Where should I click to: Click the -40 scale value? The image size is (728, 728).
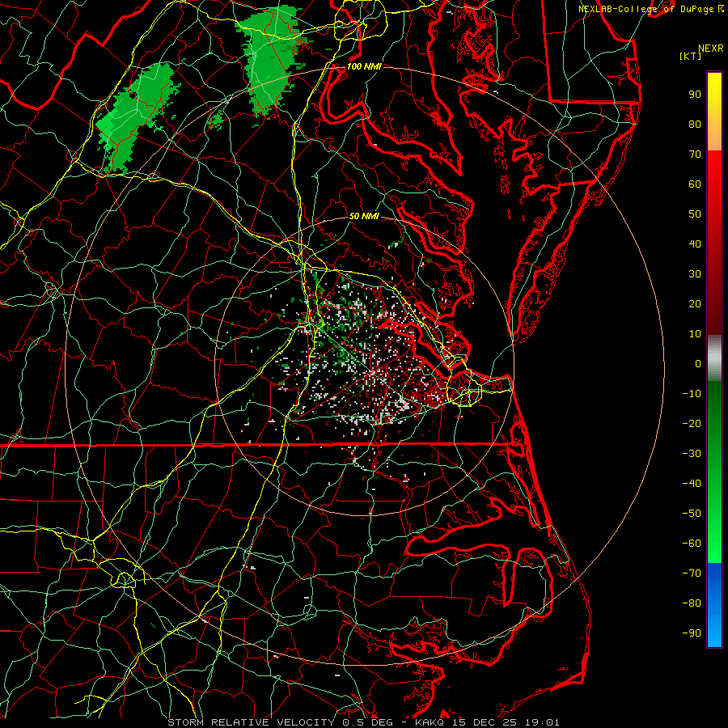pyautogui.click(x=692, y=484)
